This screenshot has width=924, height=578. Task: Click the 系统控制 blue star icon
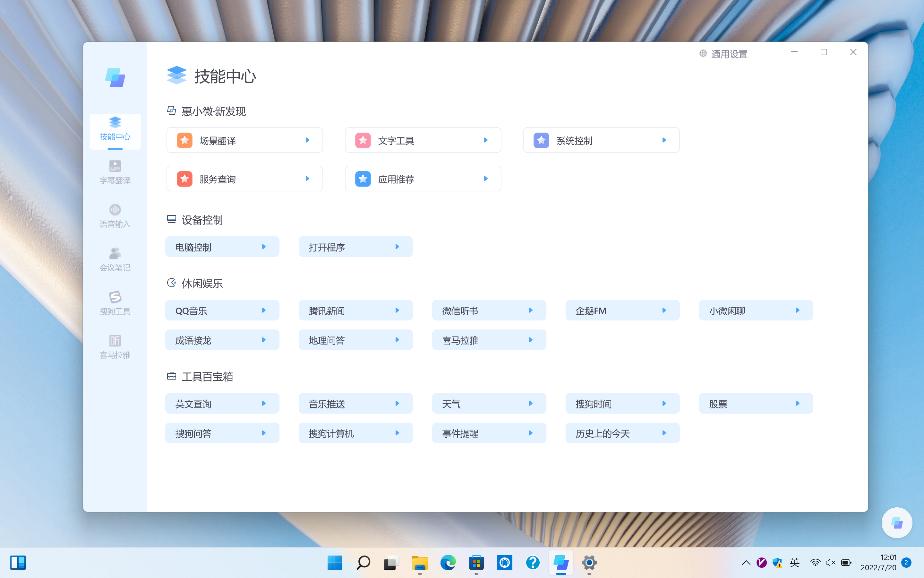pos(539,140)
